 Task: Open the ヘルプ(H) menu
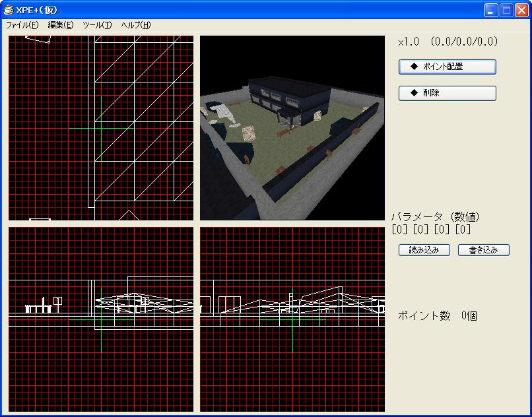coord(136,25)
